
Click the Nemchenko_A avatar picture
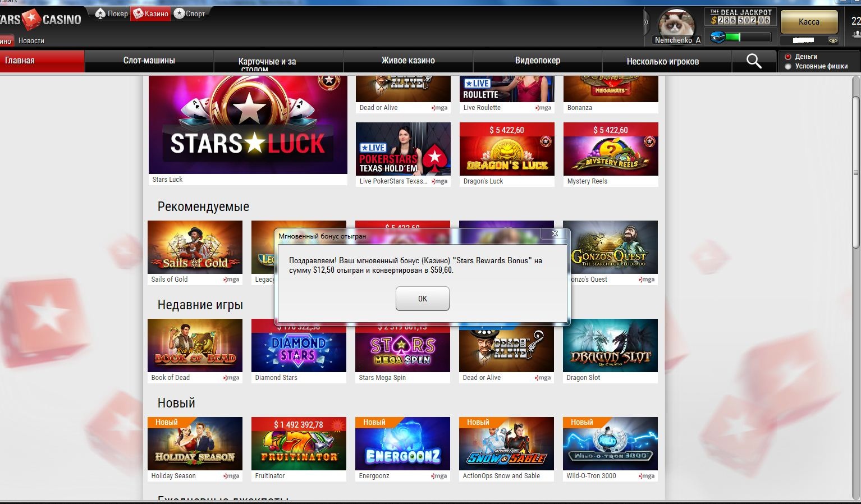[x=676, y=22]
